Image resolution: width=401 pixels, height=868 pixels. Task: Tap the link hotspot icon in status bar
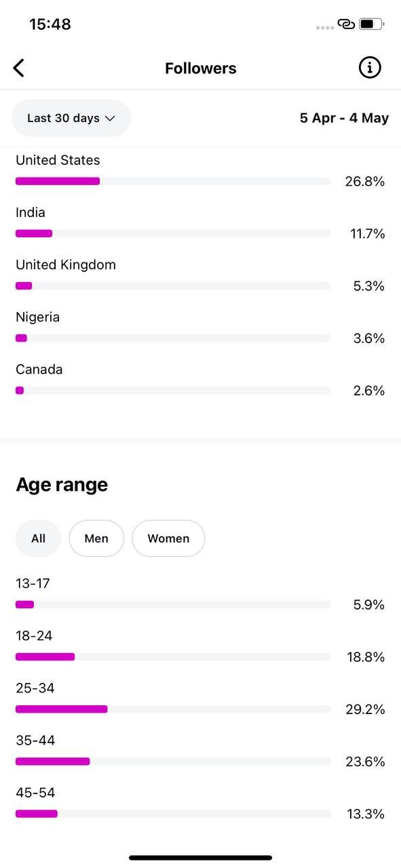tap(346, 24)
